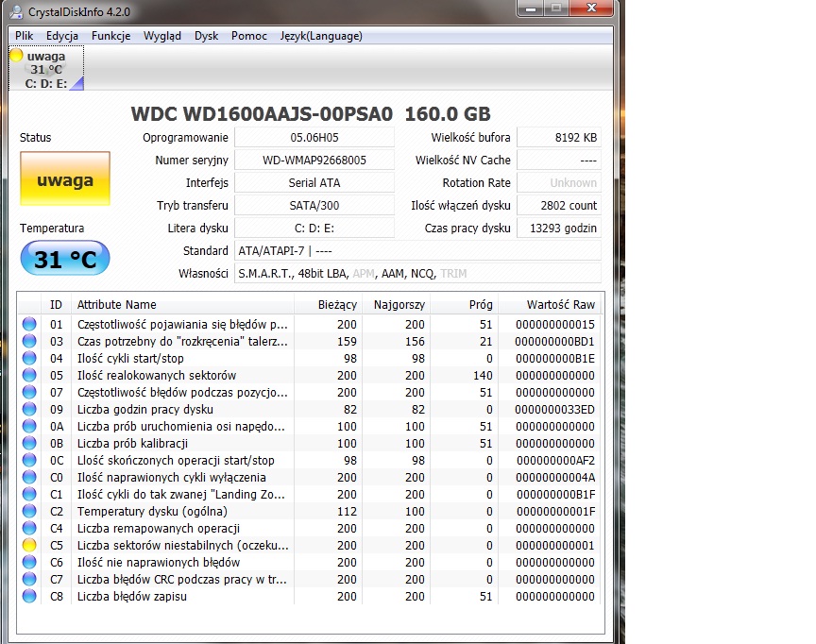Screen dimensions: 816x644
Task: Select row Ilość nie naprawionych błędów
Action: (310, 563)
